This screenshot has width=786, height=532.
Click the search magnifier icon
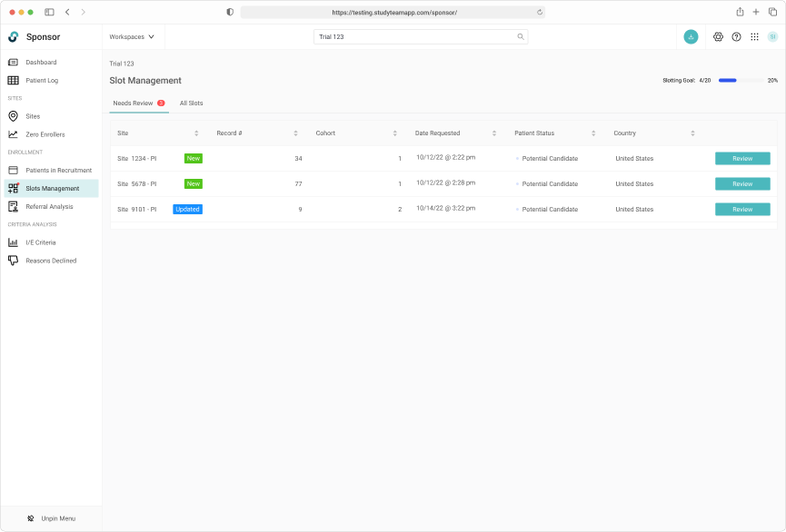(x=521, y=36)
